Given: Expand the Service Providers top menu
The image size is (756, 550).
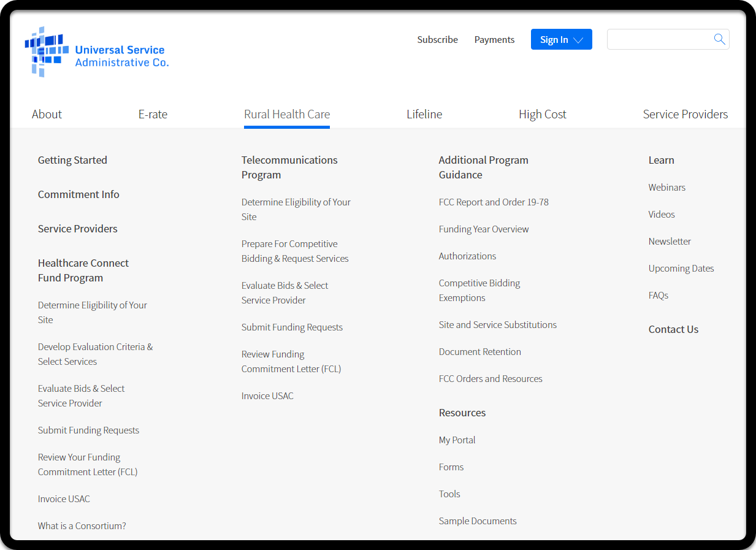Looking at the screenshot, I should [x=685, y=115].
